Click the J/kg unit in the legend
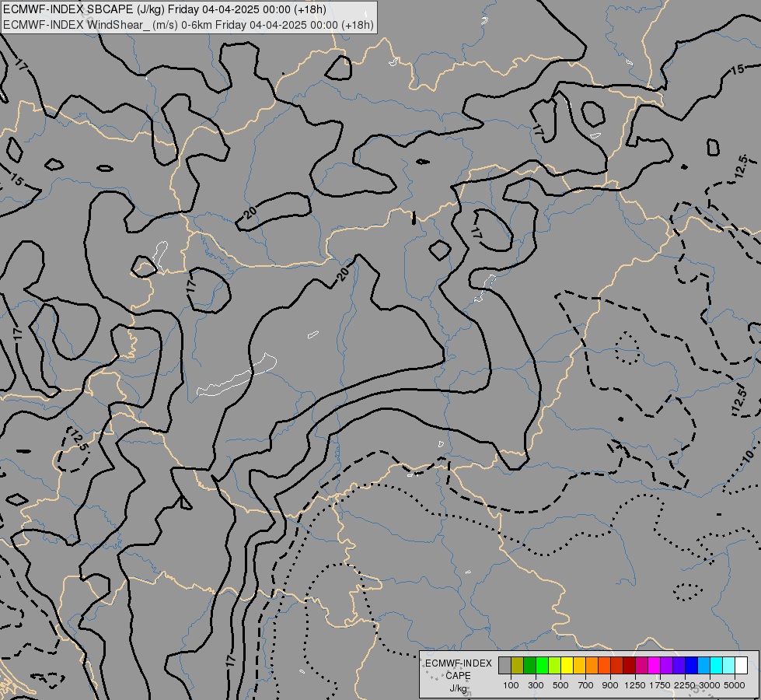The width and height of the screenshot is (761, 700). 458,688
